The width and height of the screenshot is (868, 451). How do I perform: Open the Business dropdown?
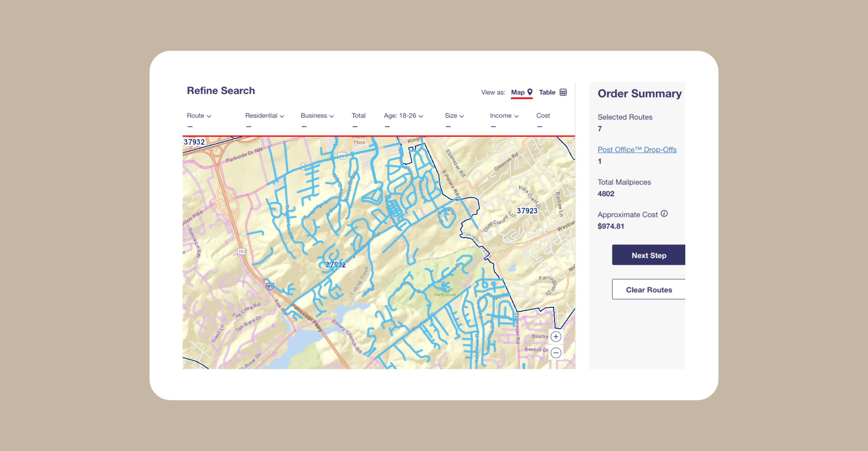tap(317, 116)
